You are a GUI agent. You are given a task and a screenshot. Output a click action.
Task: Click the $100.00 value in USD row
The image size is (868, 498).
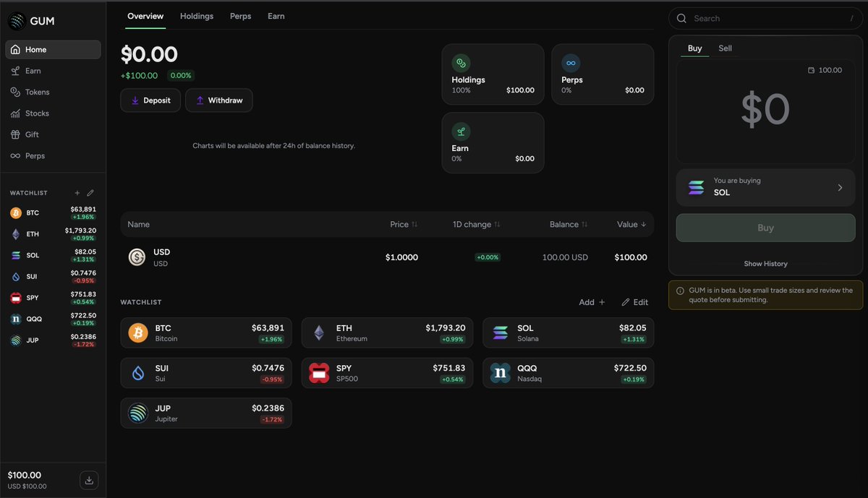(631, 257)
